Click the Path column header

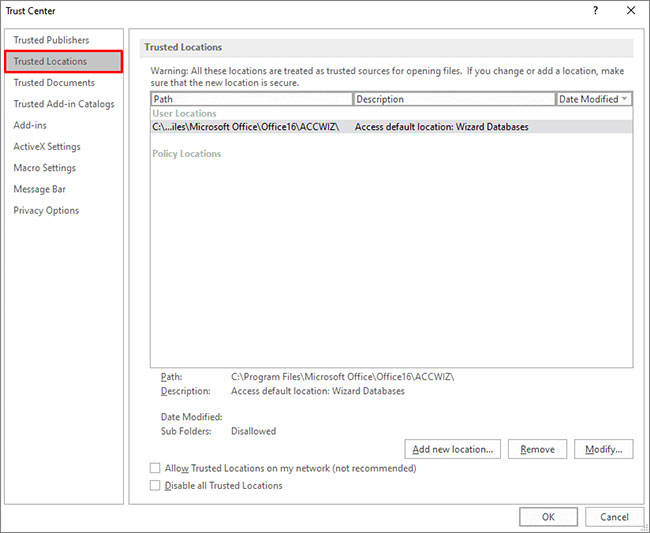click(251, 99)
